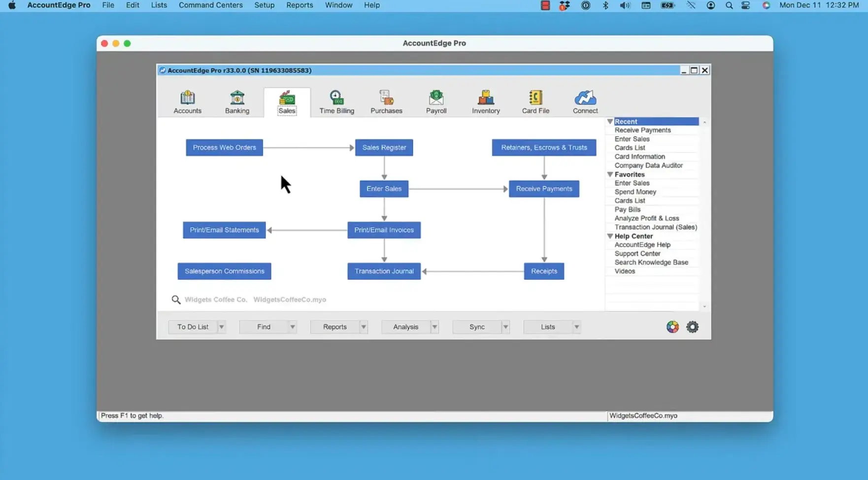The width and height of the screenshot is (868, 480).
Task: Open the Connect cloud icon
Action: tap(585, 97)
